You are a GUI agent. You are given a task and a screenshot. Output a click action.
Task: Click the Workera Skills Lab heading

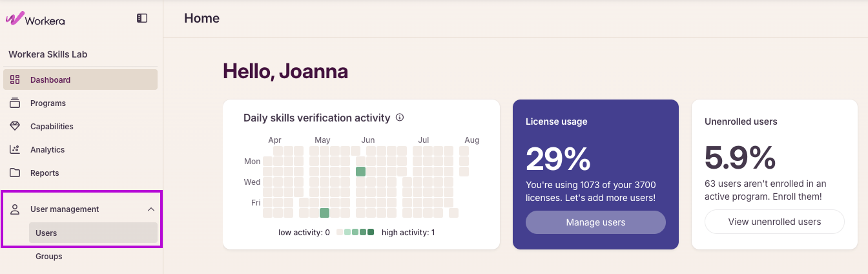tap(48, 54)
